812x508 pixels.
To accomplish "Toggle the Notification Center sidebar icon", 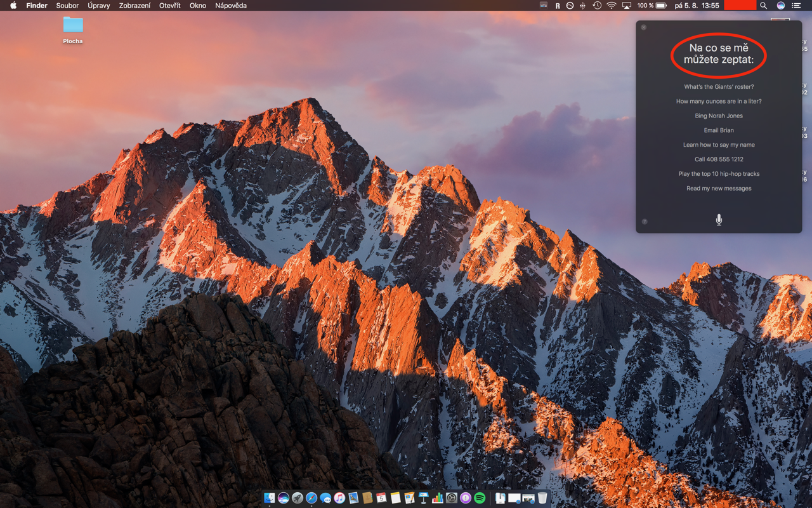I will pos(796,6).
